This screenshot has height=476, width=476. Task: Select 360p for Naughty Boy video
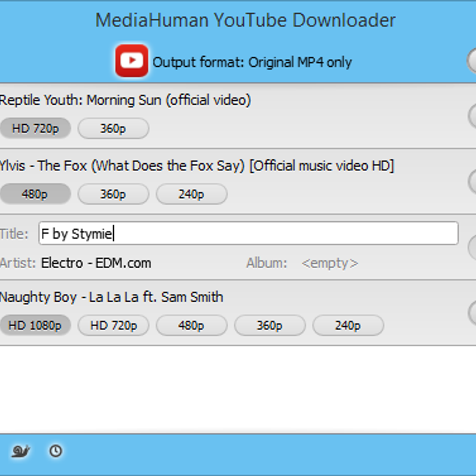(x=270, y=325)
